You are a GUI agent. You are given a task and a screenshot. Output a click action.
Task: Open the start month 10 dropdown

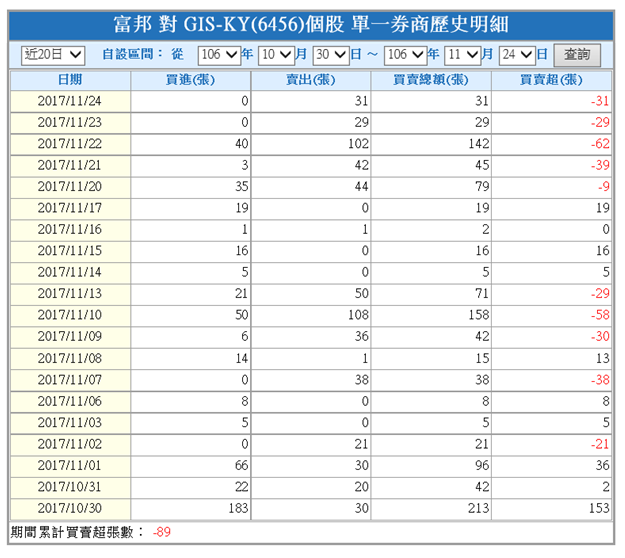(x=276, y=55)
